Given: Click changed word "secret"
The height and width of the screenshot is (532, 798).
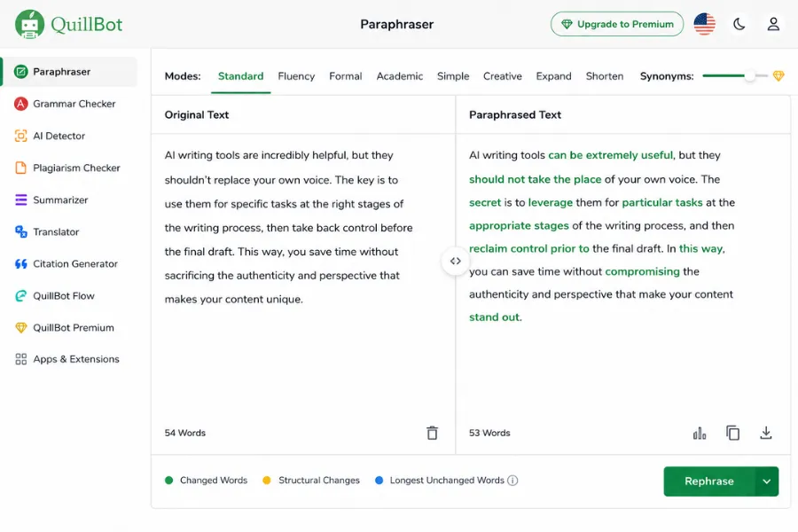Looking at the screenshot, I should 485,203.
